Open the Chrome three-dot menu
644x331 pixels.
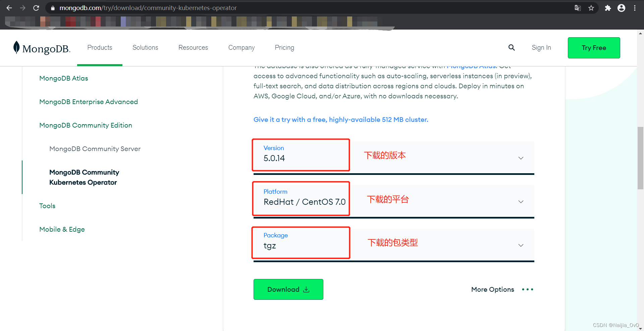pos(635,8)
